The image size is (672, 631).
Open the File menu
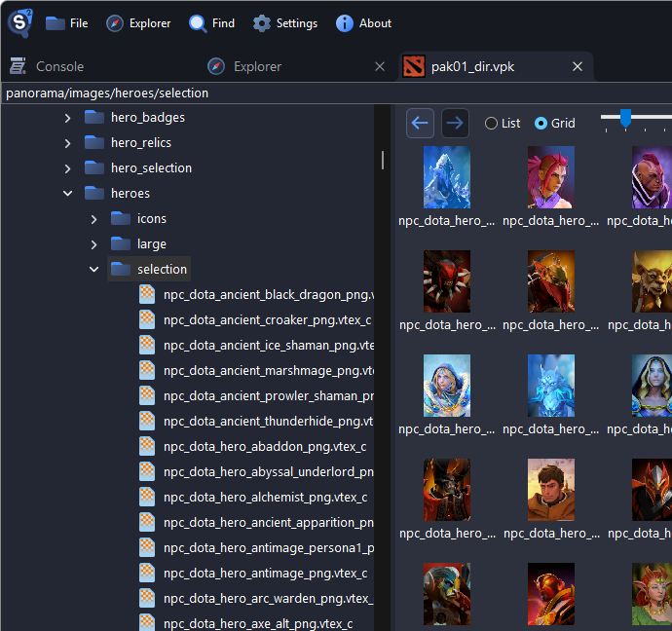point(67,23)
